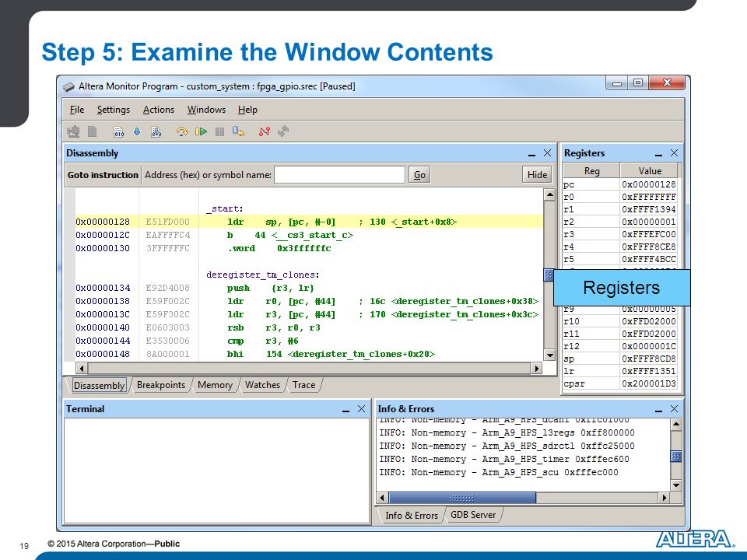Select the rsb instruction at 0x00000140

point(309,327)
